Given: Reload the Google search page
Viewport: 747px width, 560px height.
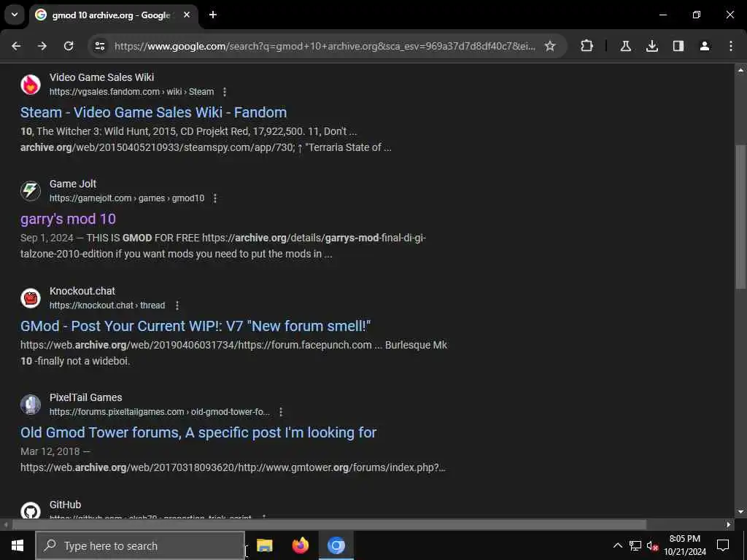Looking at the screenshot, I should [x=69, y=46].
